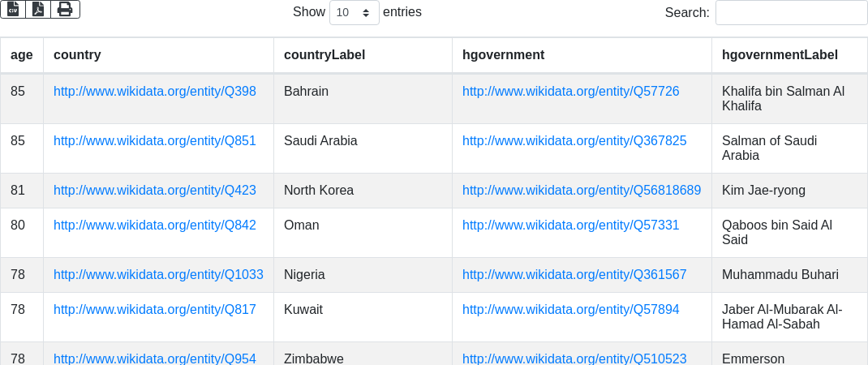Open the entries per page dropdown
This screenshot has width=868, height=365.
coord(354,12)
